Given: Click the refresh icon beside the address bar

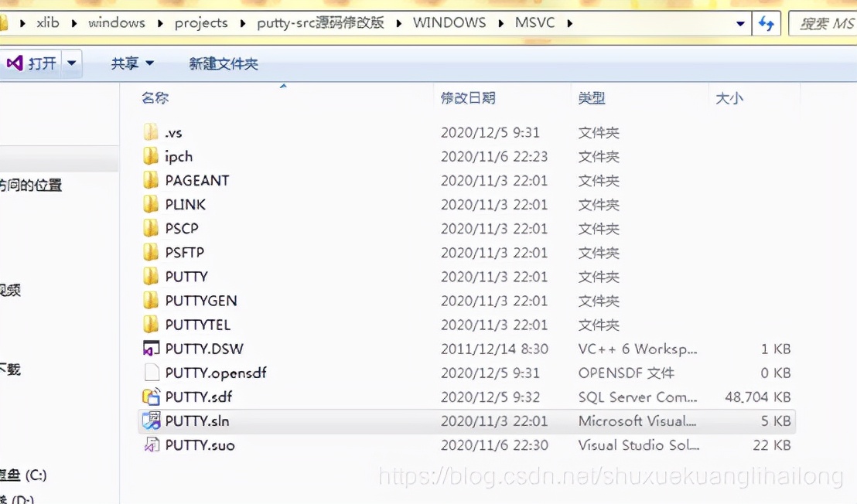Looking at the screenshot, I should click(x=767, y=23).
